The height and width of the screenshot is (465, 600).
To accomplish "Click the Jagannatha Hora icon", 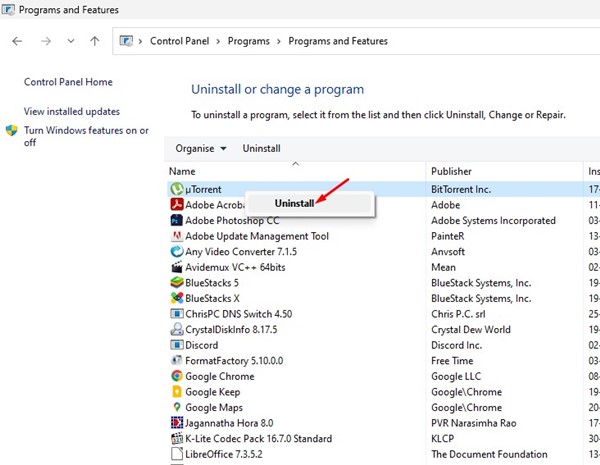I will [177, 423].
